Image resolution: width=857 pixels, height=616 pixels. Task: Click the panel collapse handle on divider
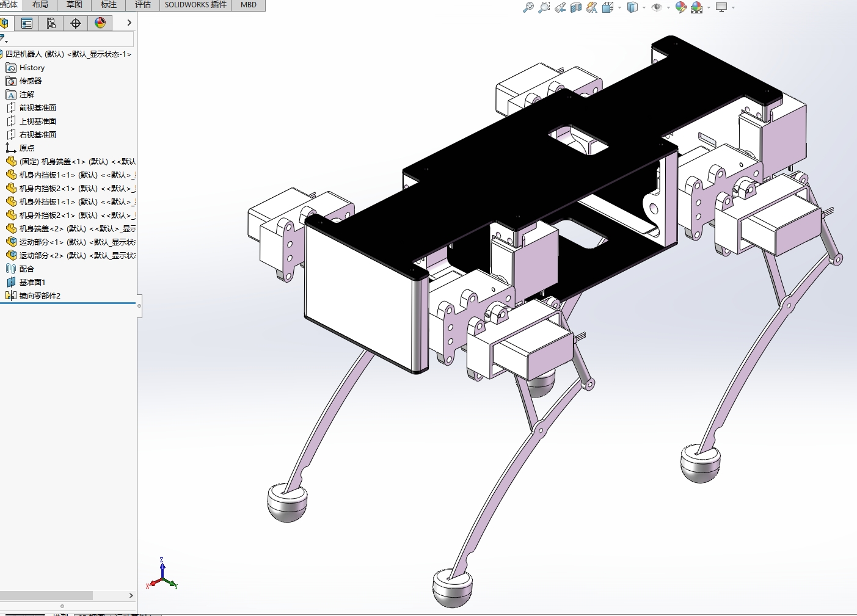[139, 305]
